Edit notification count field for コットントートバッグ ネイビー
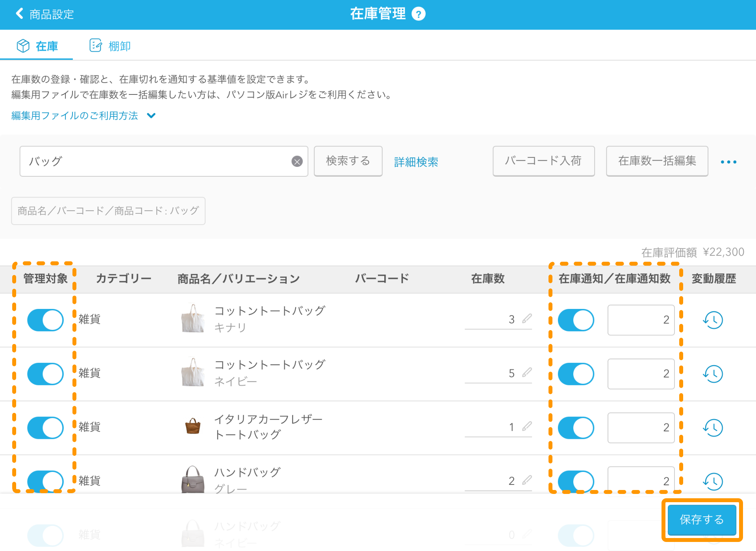 (641, 374)
